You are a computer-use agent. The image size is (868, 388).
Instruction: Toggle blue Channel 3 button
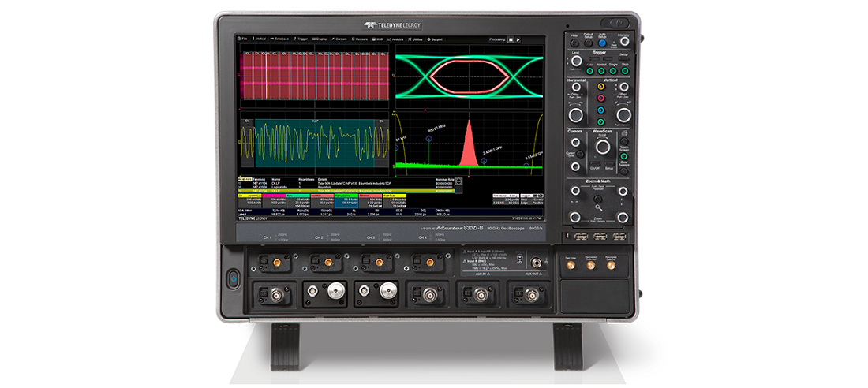600,110
